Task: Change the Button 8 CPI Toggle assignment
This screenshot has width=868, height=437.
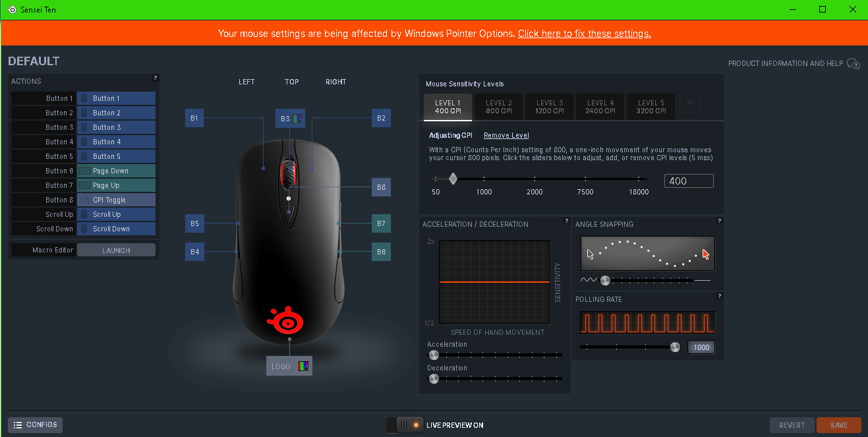Action: point(116,200)
